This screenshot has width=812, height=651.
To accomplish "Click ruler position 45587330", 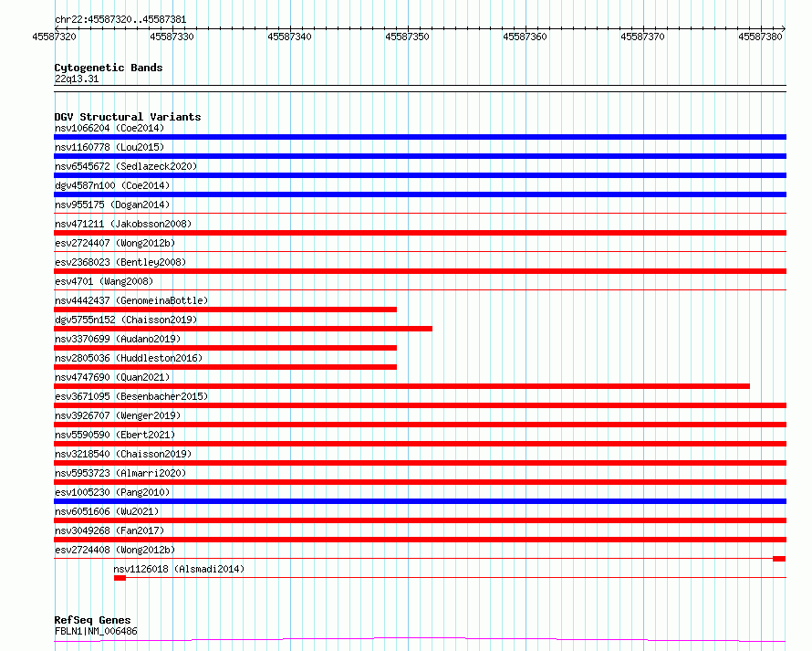I will coord(172,37).
